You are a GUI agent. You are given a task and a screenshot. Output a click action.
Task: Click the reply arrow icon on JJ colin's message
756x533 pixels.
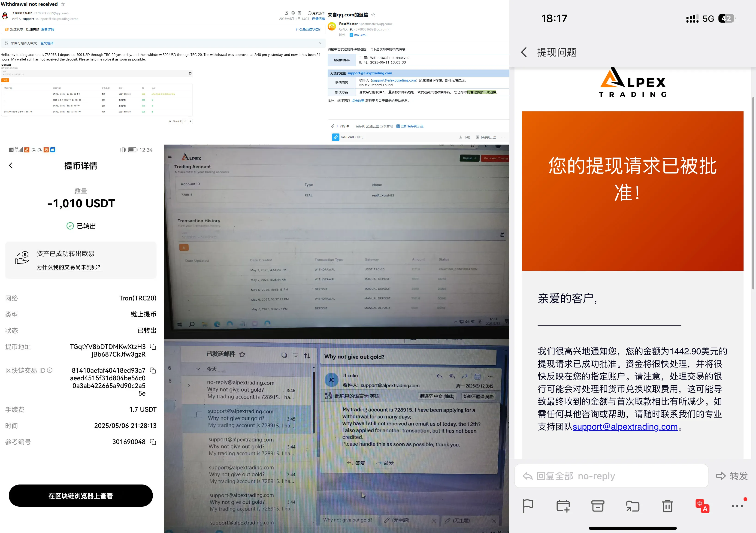click(440, 376)
